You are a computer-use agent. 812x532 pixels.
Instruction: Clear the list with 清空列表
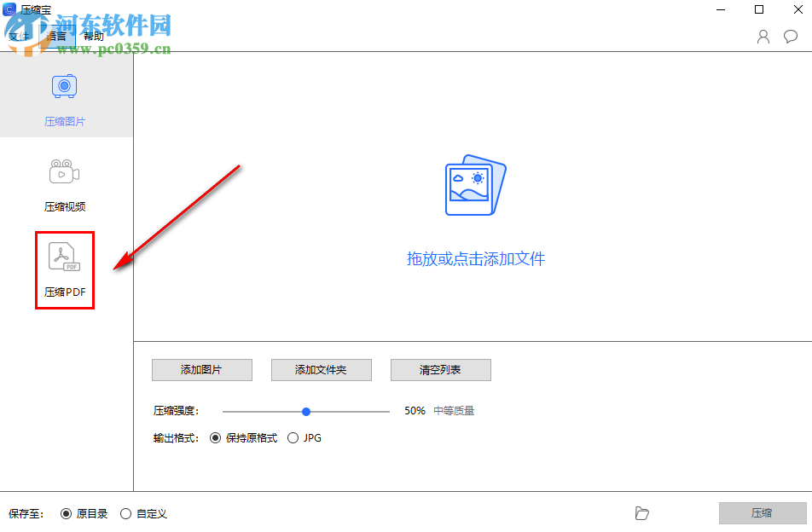[440, 369]
